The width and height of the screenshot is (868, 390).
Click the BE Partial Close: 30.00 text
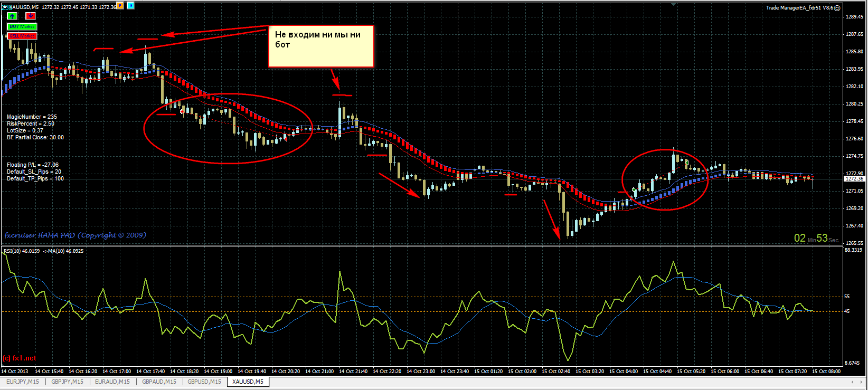[35, 137]
